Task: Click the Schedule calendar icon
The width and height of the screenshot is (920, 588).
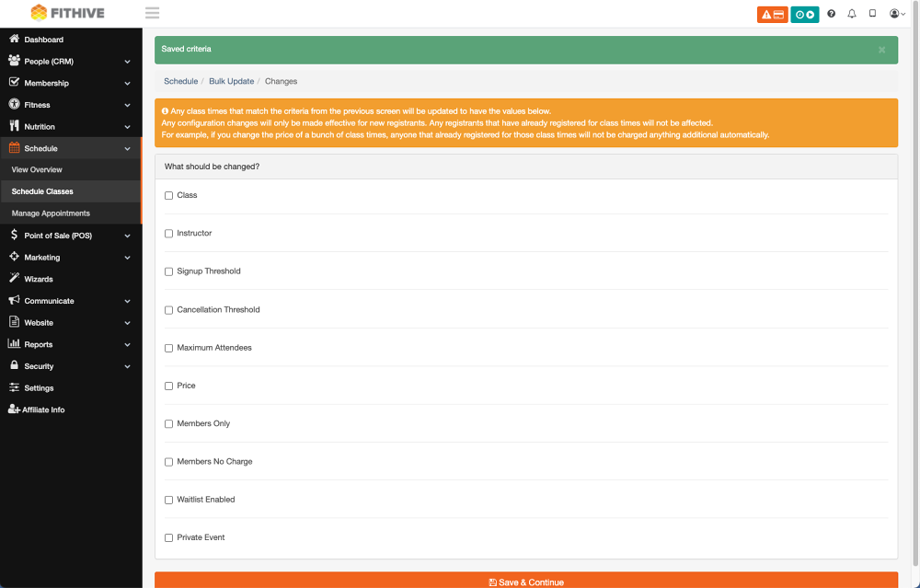Action: [14, 148]
